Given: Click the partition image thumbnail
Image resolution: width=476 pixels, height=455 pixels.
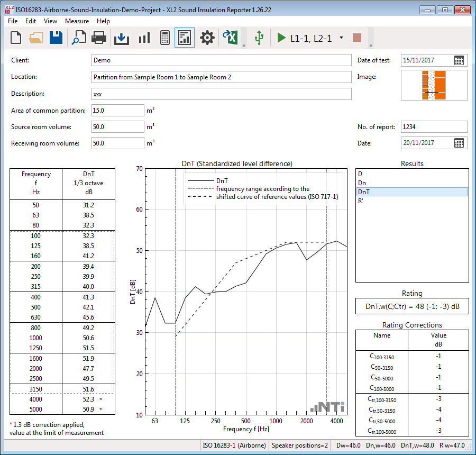Looking at the screenshot, I should pyautogui.click(x=434, y=85).
